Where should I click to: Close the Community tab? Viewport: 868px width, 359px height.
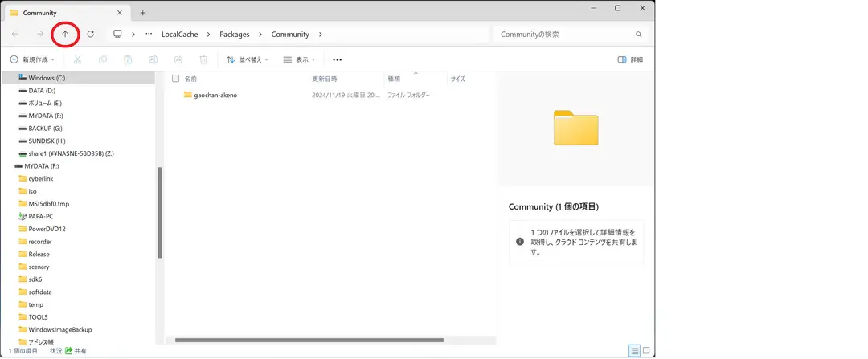[x=120, y=13]
